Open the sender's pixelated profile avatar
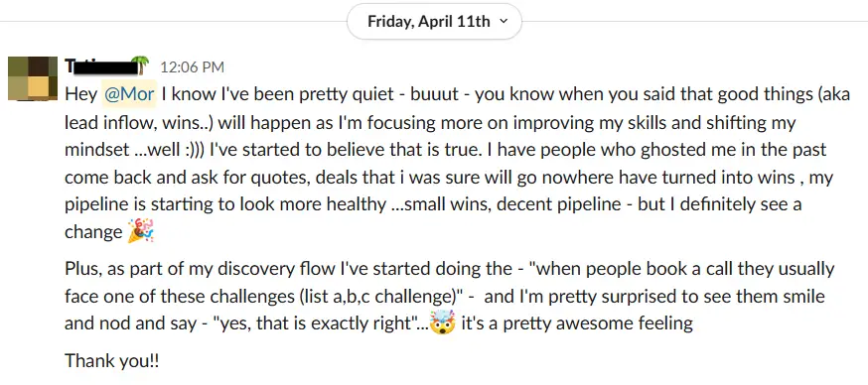Image resolution: width=868 pixels, height=385 pixels. pyautogui.click(x=33, y=78)
